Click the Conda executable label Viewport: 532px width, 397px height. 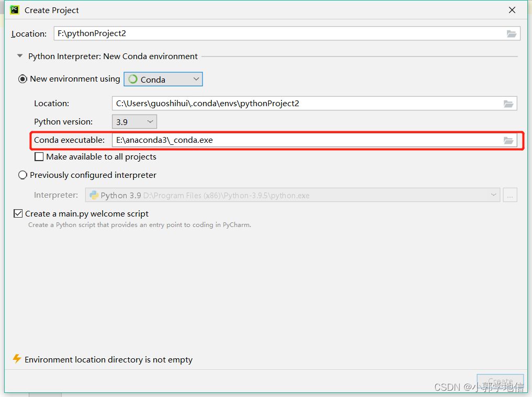pyautogui.click(x=69, y=140)
